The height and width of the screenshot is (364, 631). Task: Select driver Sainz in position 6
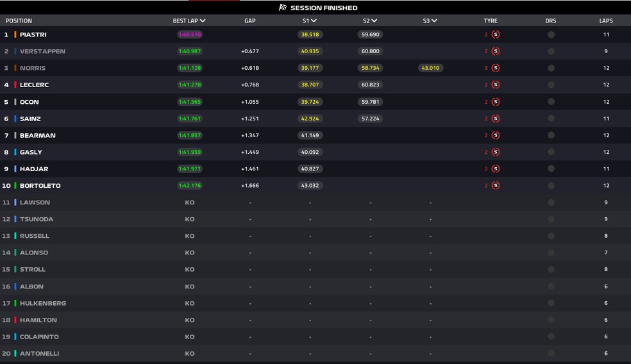[x=30, y=119]
